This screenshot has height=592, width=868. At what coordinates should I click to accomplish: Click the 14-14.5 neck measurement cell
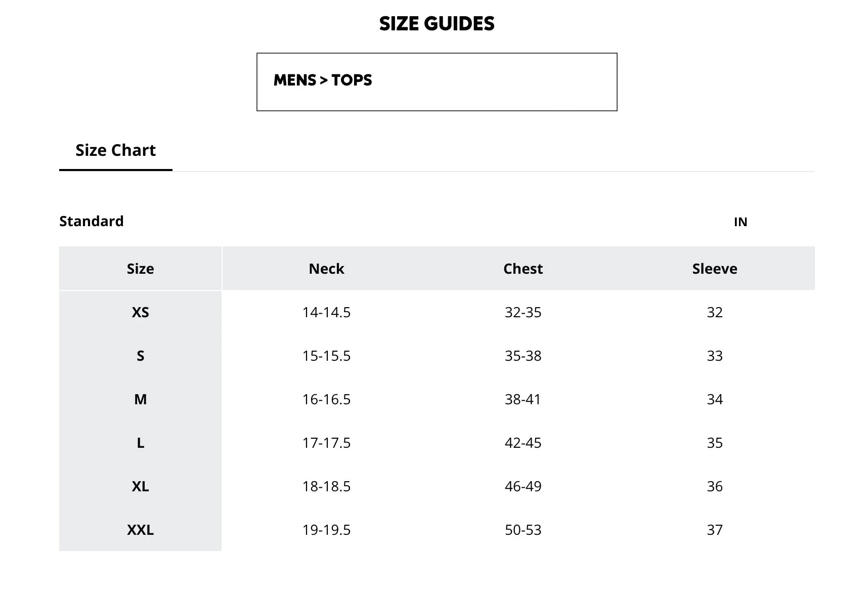coord(326,312)
